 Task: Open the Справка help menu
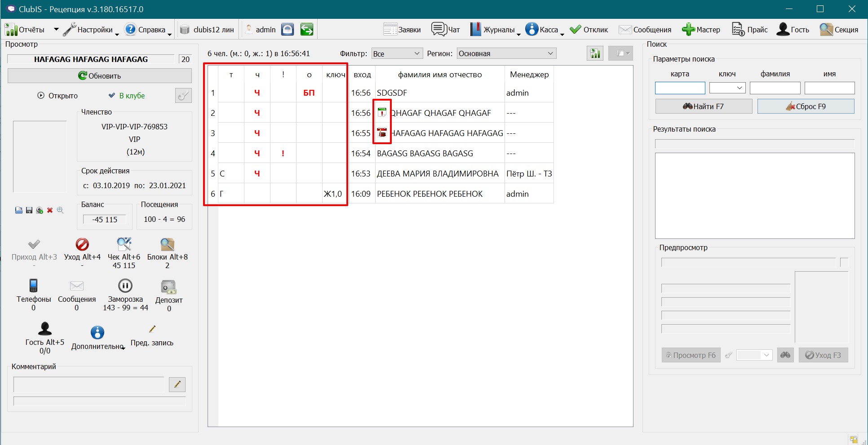[148, 30]
